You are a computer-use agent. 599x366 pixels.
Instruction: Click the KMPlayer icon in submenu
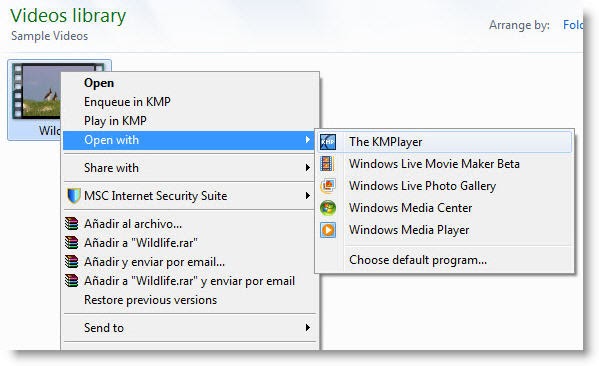[x=328, y=142]
